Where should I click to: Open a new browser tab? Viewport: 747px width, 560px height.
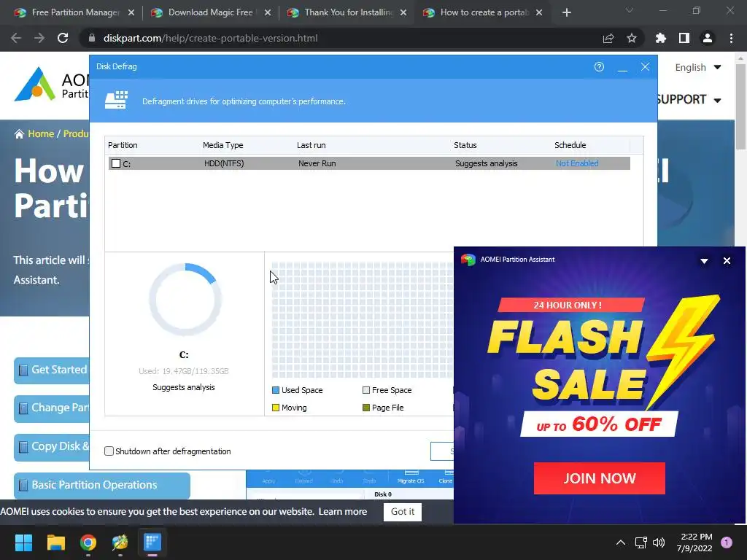tap(566, 12)
